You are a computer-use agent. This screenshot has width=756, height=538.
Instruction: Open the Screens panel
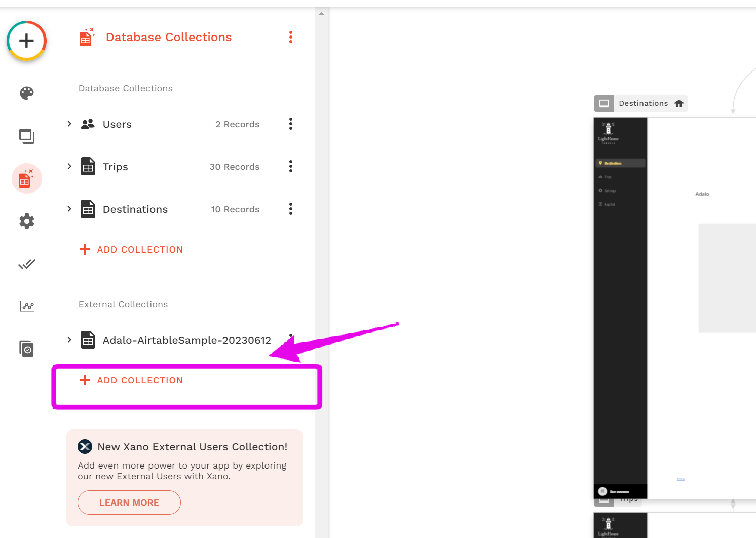point(26,136)
